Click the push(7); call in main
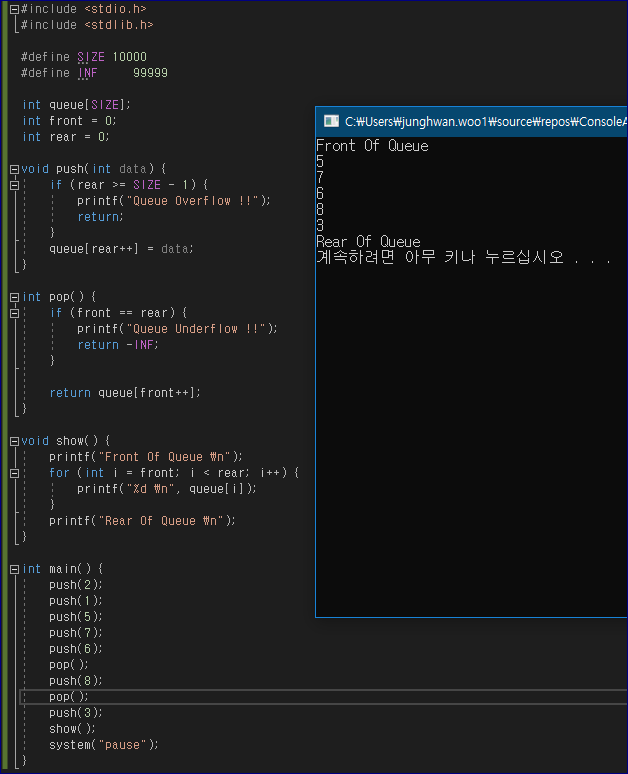The height and width of the screenshot is (774, 628). (76, 633)
